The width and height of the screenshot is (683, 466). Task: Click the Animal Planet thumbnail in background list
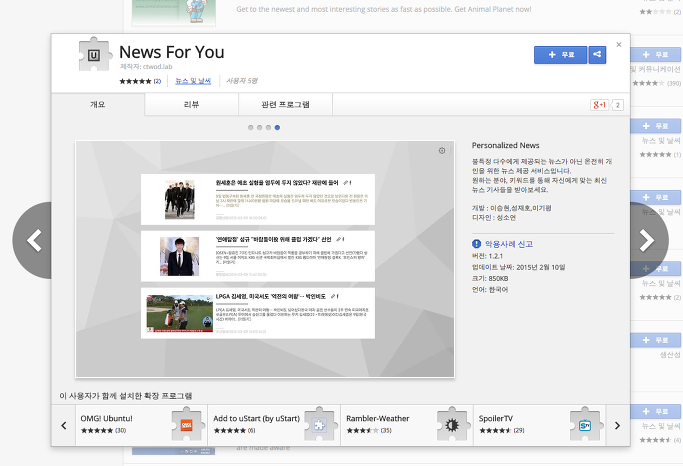(x=174, y=12)
